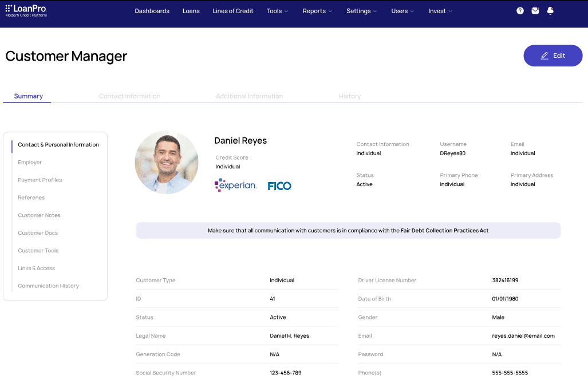The image size is (588, 387).
Task: Select Loans in the navigation bar
Action: click(x=191, y=10)
